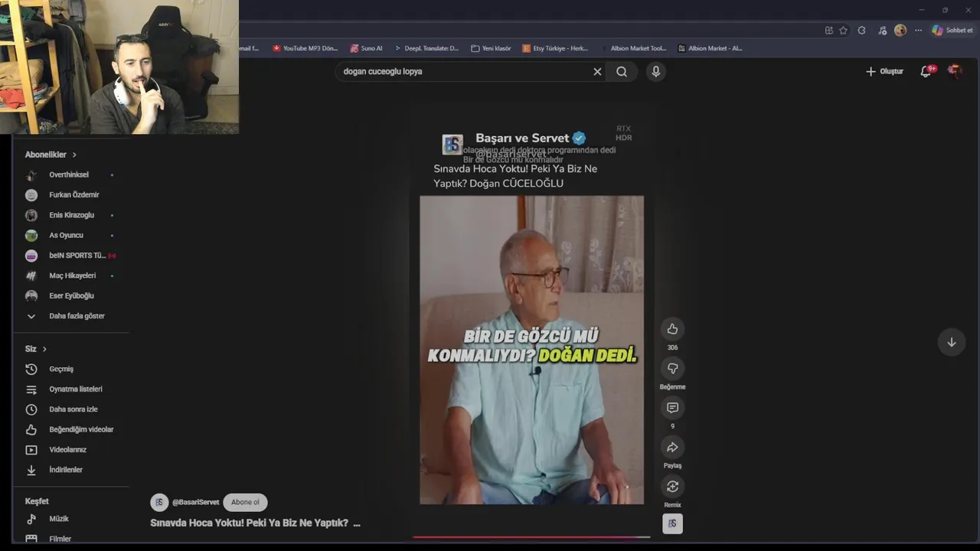Screen dimensions: 980x551
Task: Pause the Short by clicking the video
Action: [531, 350]
